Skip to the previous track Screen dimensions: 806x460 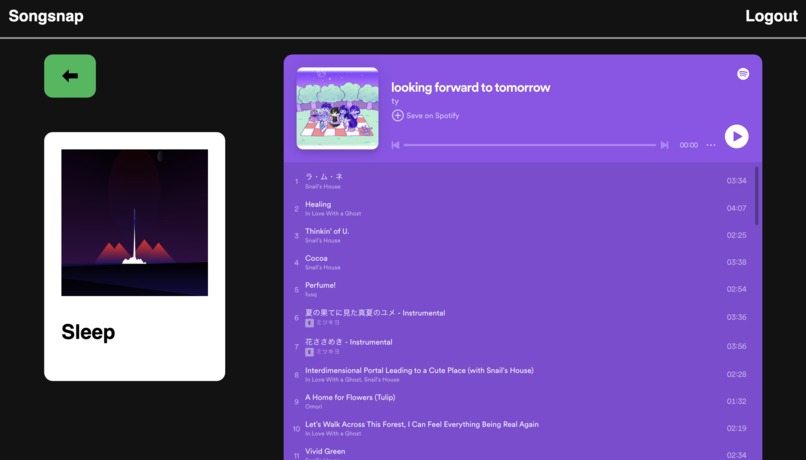pyautogui.click(x=395, y=145)
